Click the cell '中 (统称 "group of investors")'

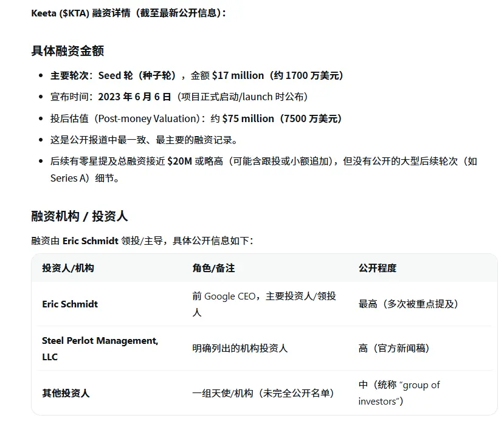[399, 393]
